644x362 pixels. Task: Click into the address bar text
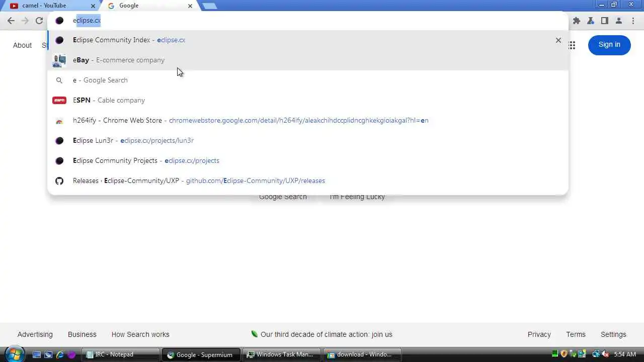point(87,21)
